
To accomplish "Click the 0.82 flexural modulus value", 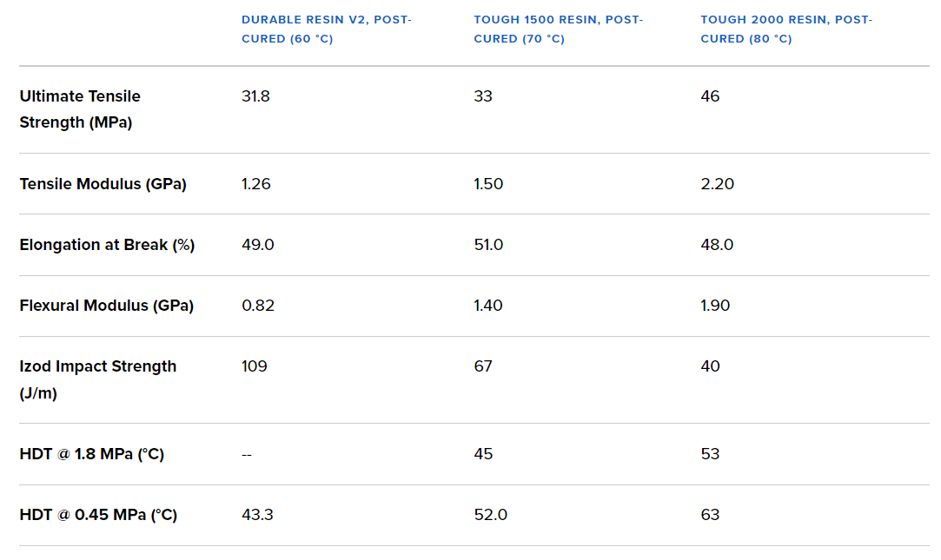I will 255,306.
